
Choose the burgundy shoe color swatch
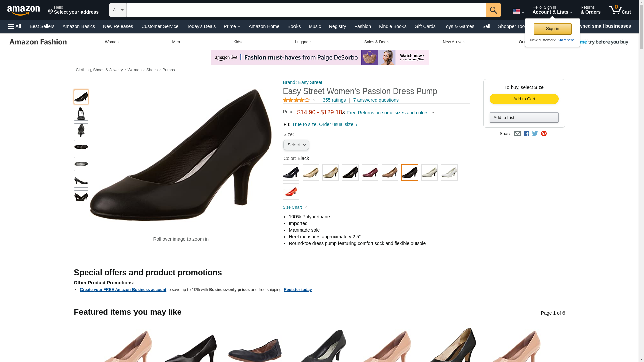tap(370, 173)
